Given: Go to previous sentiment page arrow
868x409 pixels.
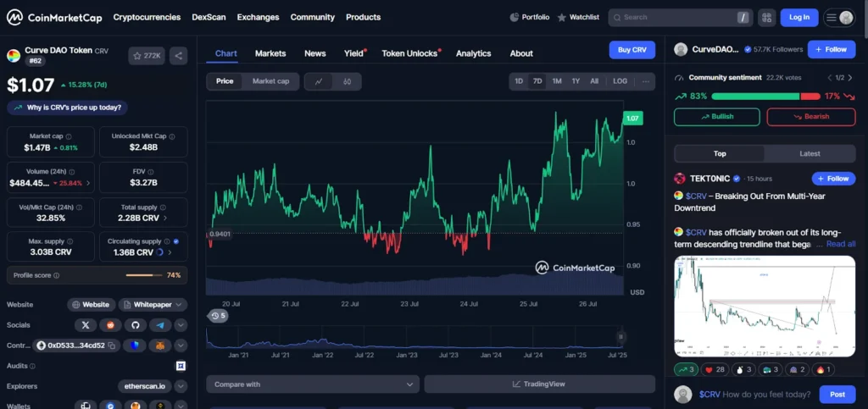Looking at the screenshot, I should (830, 78).
